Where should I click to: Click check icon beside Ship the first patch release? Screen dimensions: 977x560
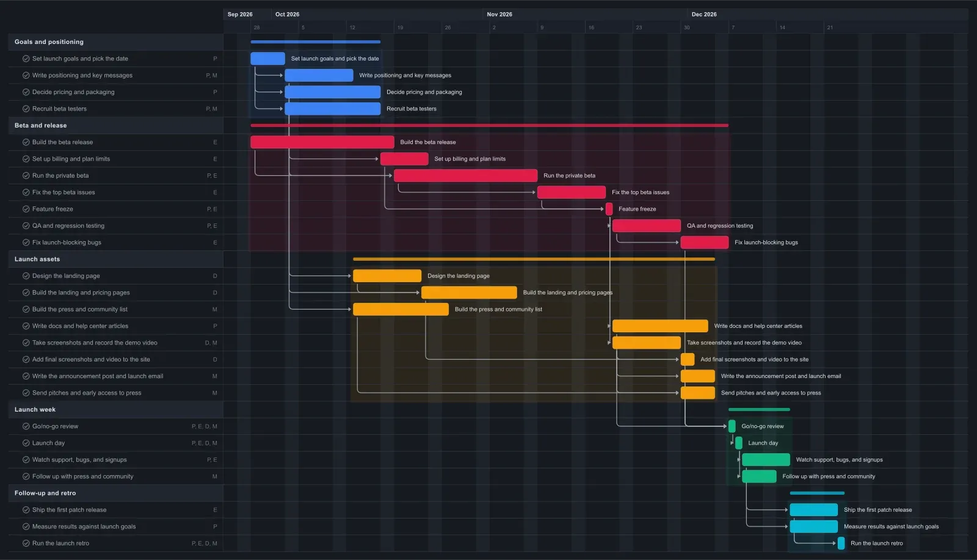(x=26, y=510)
